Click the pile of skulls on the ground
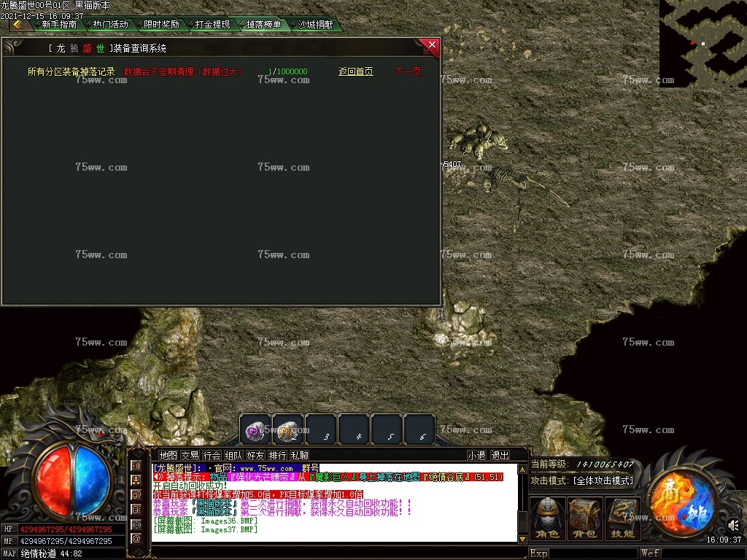747x560 pixels. point(478,141)
